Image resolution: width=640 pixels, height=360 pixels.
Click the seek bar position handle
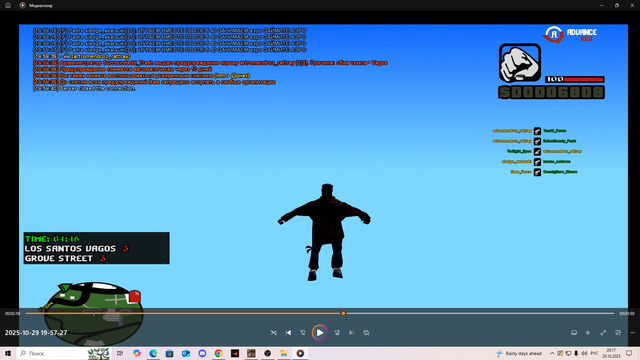pyautogui.click(x=343, y=313)
